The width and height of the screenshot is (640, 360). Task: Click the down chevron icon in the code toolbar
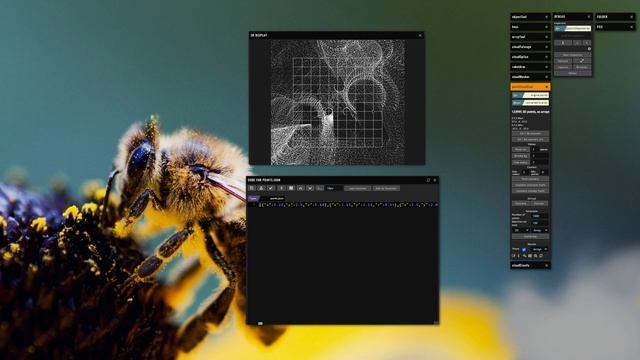point(310,188)
